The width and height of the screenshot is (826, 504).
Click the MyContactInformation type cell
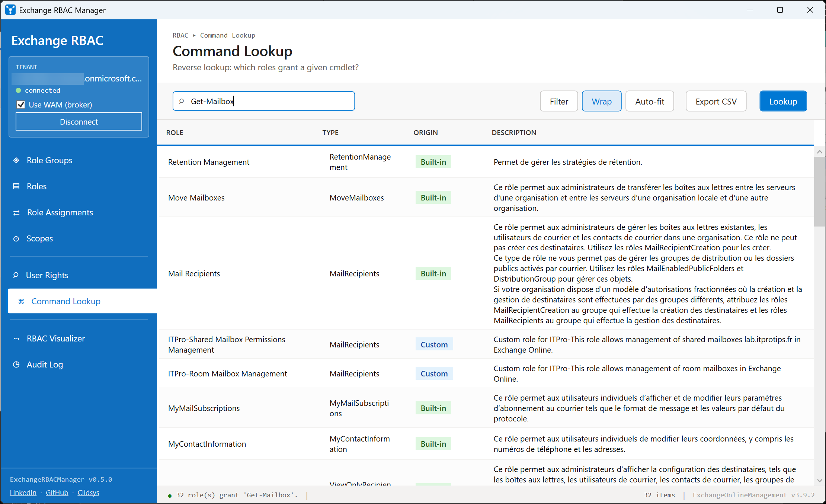360,444
